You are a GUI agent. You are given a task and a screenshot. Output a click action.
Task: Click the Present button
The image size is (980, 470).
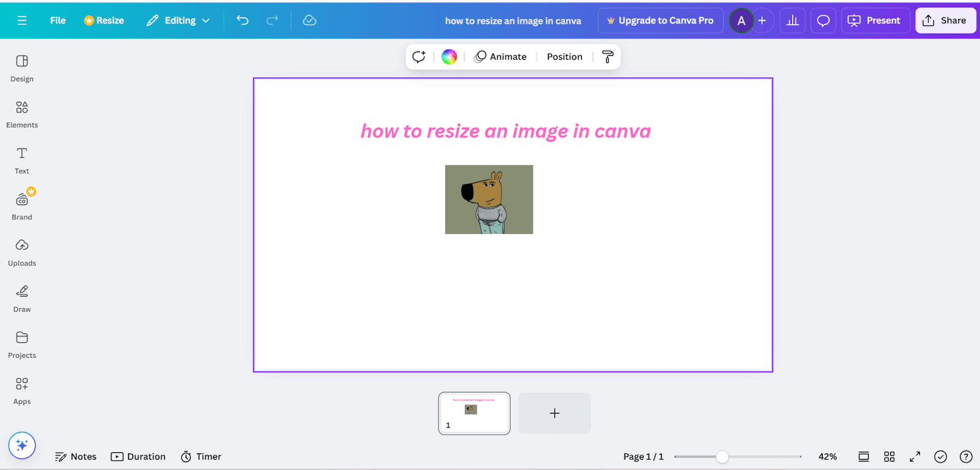tap(874, 21)
